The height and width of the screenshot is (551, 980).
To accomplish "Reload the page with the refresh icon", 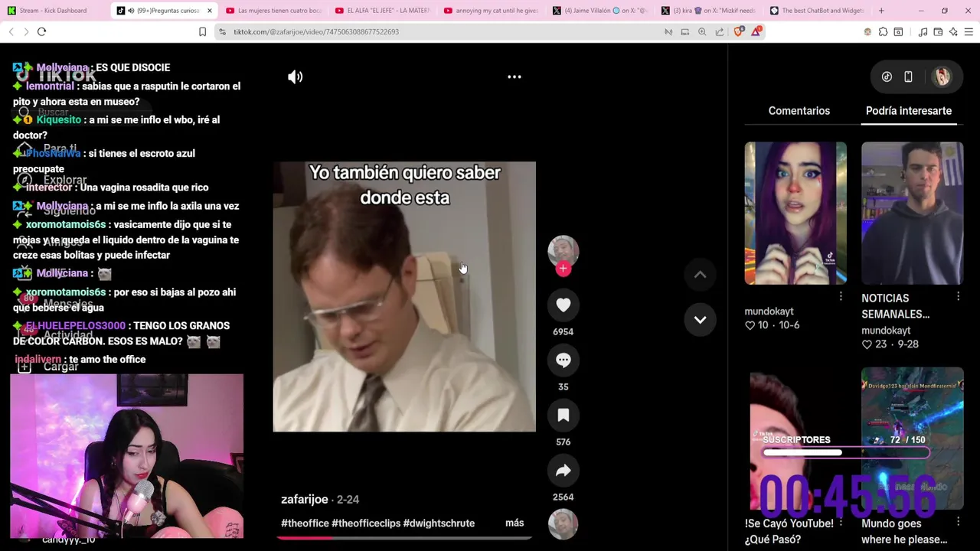I will coord(41,31).
